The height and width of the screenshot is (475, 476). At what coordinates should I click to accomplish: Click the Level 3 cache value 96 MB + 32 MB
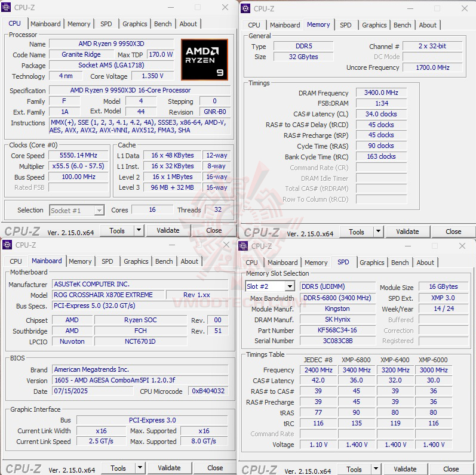pos(172,187)
